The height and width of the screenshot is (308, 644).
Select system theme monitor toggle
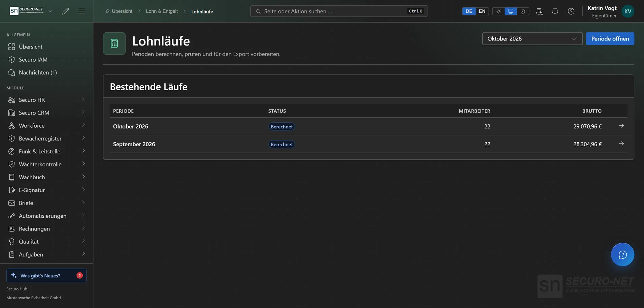(x=511, y=11)
